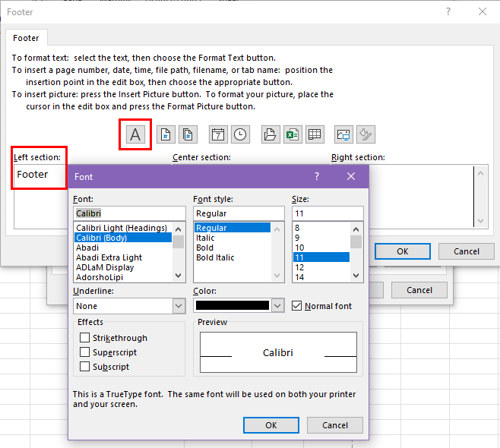Uncheck the Normal font checkbox
Screen dimensions: 500x448
pyautogui.click(x=296, y=306)
